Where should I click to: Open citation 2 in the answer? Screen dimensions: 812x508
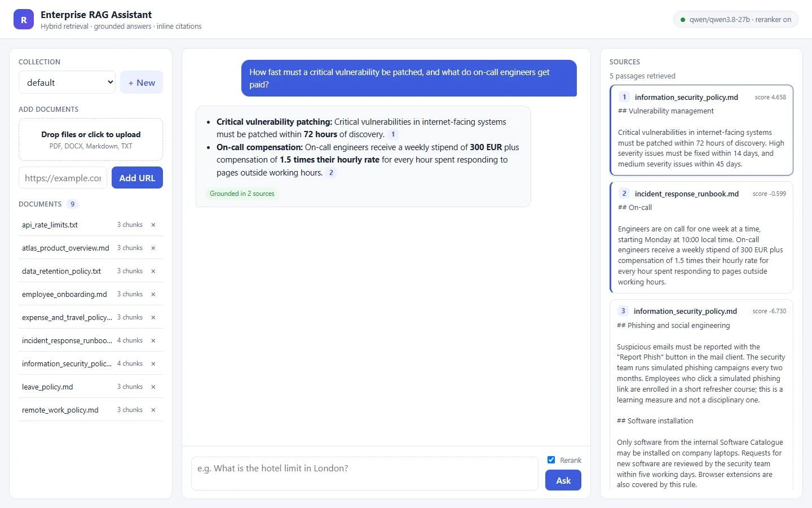coord(331,173)
